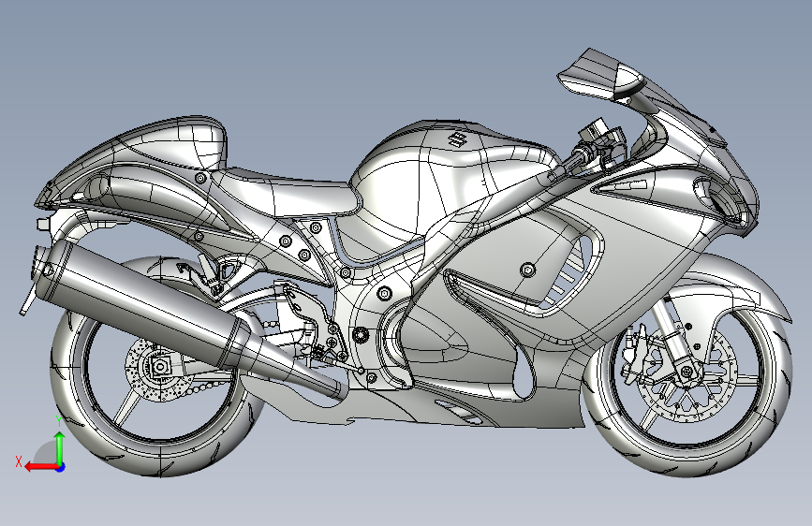This screenshot has width=812, height=526.
Task: Click the 'X' axis label
Action: pos(19,461)
